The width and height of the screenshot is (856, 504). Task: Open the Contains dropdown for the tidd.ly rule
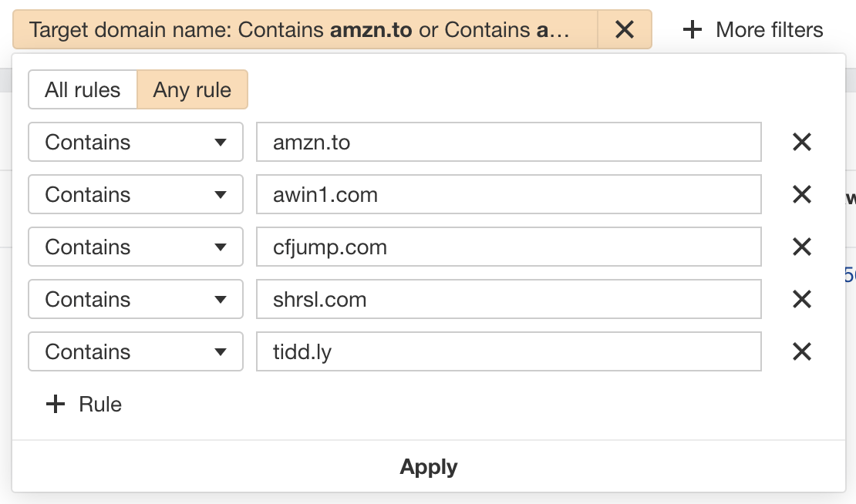136,351
